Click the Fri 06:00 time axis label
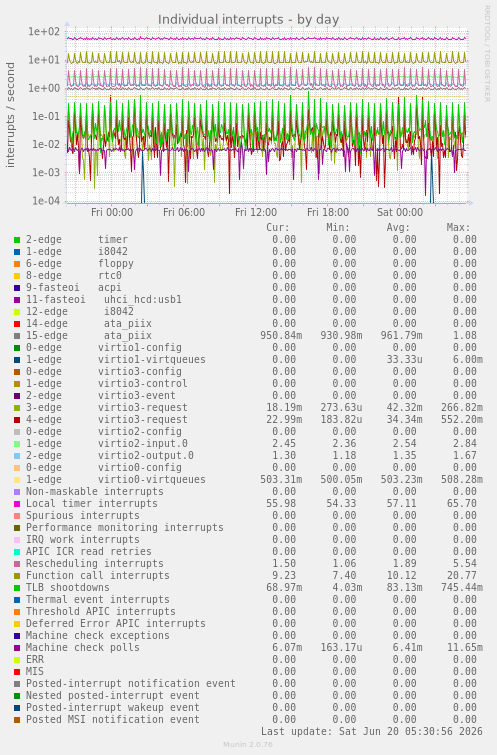 click(x=184, y=212)
